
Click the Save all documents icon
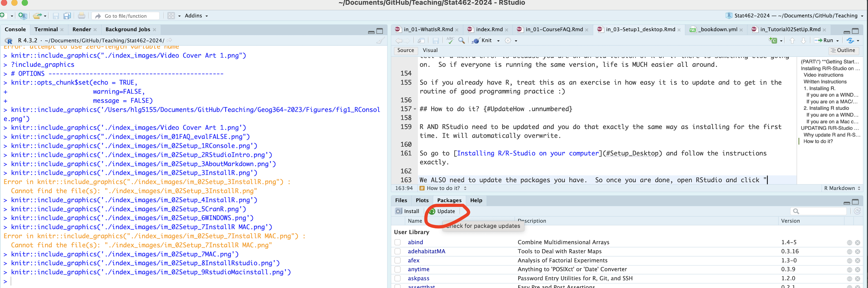tap(67, 16)
